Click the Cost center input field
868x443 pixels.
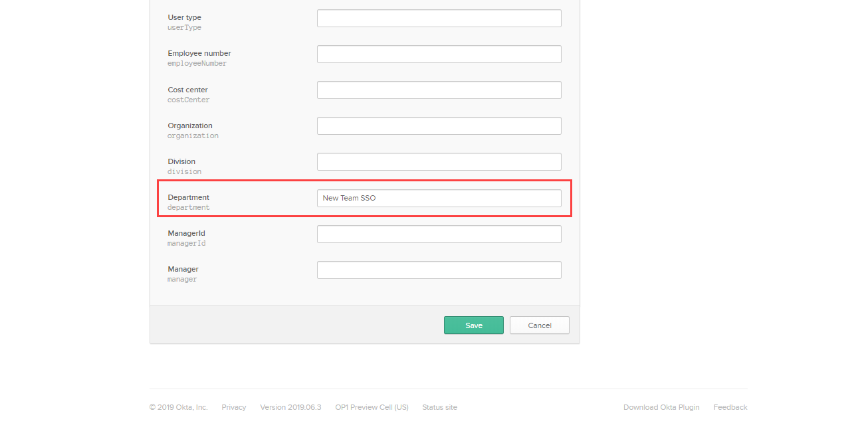tap(439, 90)
